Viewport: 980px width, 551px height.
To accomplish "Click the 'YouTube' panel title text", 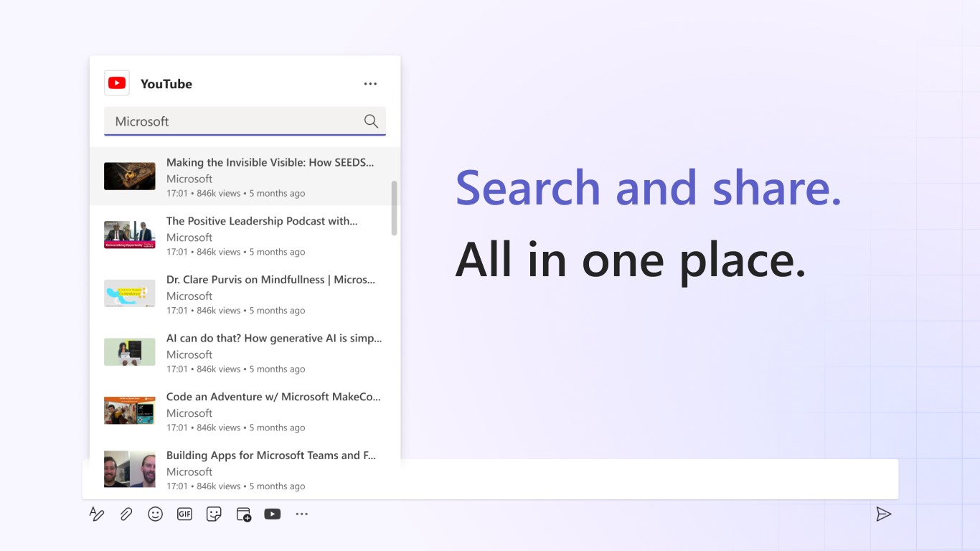I will coord(166,84).
